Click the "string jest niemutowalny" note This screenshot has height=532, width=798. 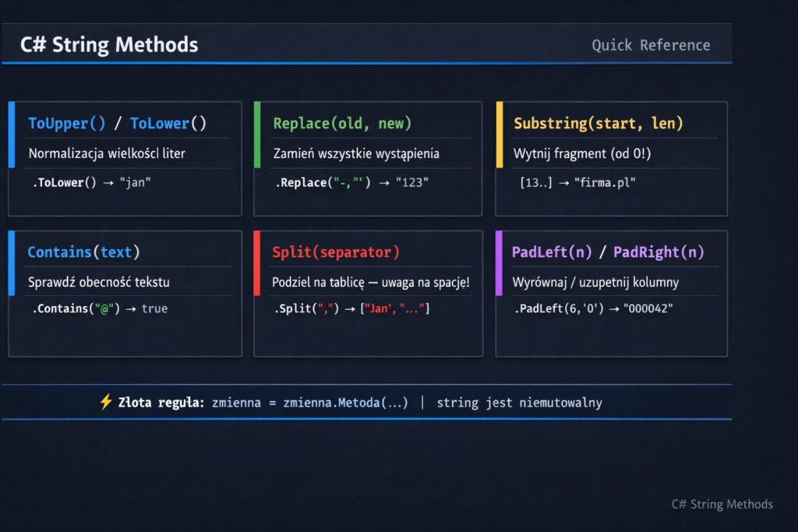(519, 403)
